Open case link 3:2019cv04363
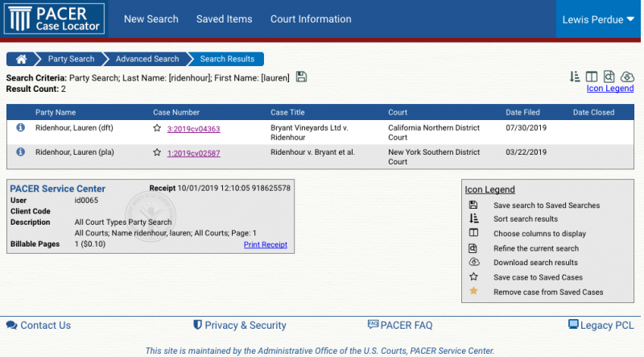This screenshot has height=357, width=644. pyautogui.click(x=193, y=129)
